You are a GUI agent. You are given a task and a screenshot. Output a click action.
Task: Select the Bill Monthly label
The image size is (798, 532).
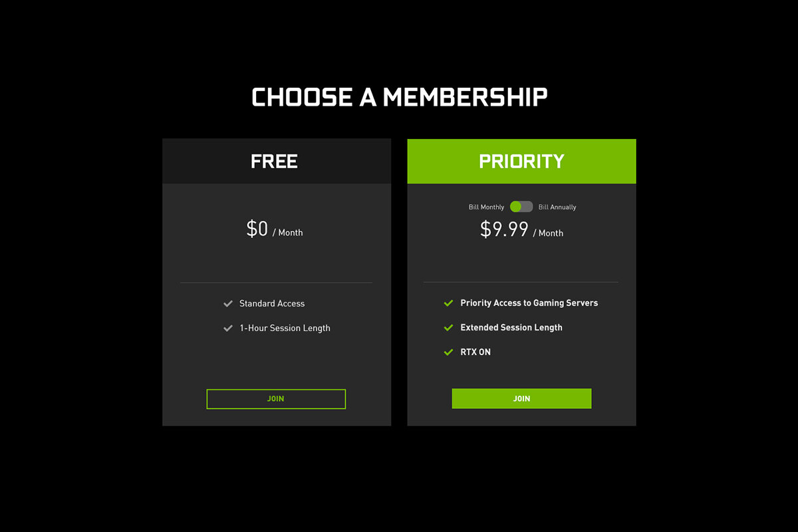[x=486, y=207]
